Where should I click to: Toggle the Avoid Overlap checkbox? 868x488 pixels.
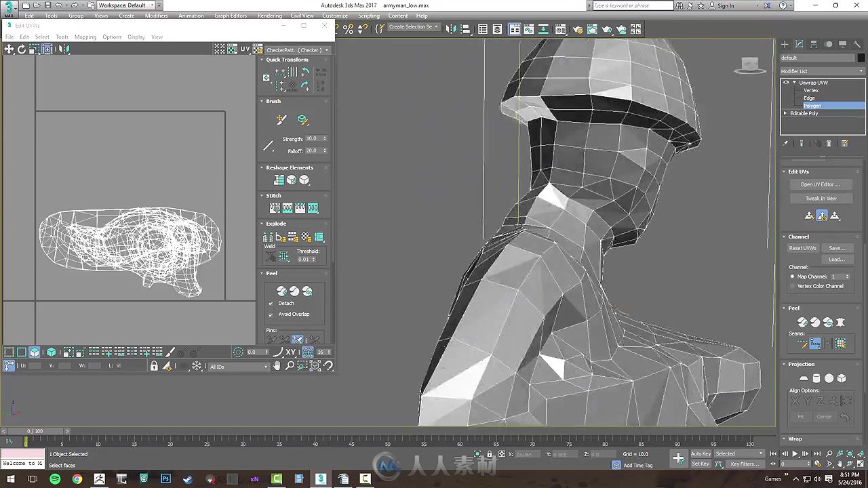click(x=271, y=314)
